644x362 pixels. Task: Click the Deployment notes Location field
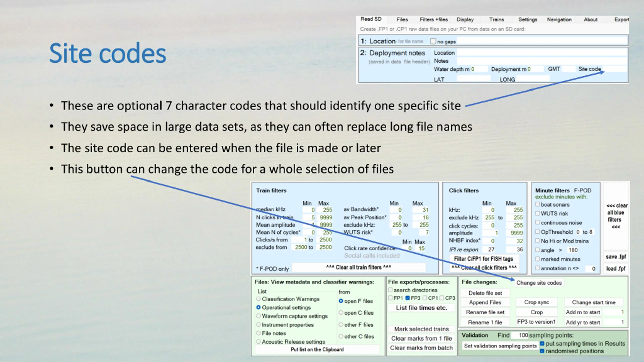pos(542,52)
